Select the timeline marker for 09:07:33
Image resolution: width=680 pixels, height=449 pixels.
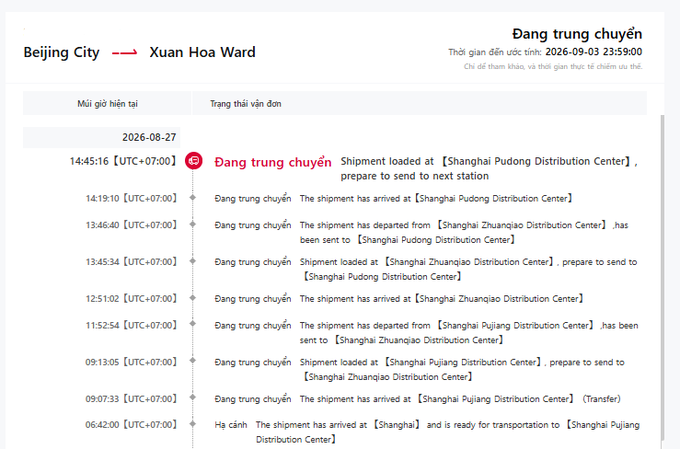pyautogui.click(x=193, y=398)
